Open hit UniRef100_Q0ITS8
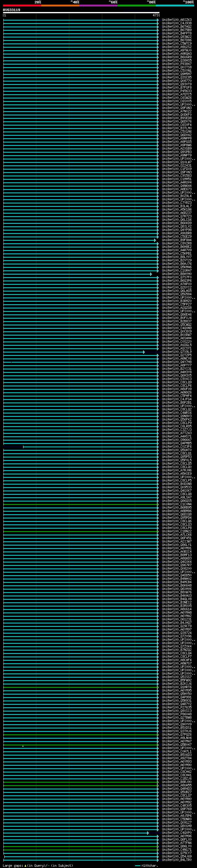Screen dimensions: 197x868 (x=176, y=67)
